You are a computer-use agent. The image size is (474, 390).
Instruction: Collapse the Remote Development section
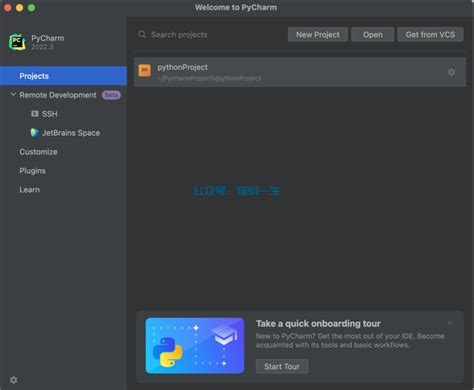(13, 95)
